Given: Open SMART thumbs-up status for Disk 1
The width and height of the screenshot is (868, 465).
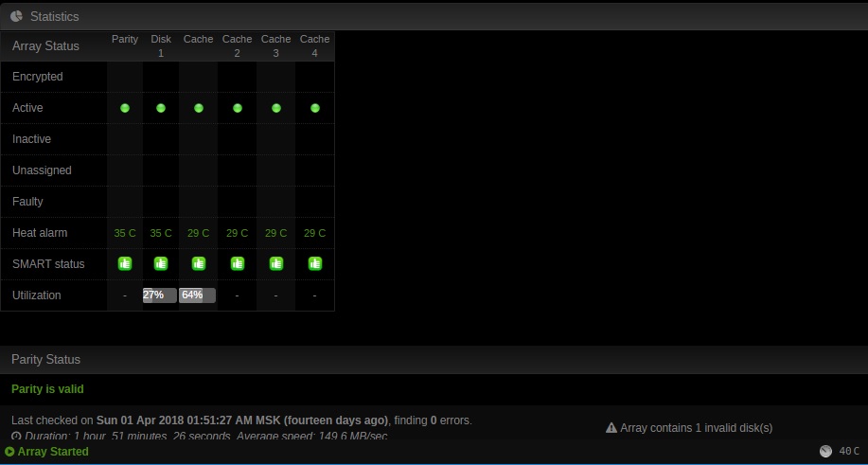Looking at the screenshot, I should click(161, 264).
